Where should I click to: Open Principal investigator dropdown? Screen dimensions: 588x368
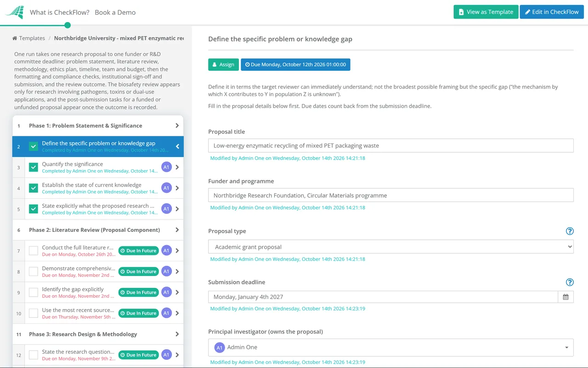(x=391, y=347)
